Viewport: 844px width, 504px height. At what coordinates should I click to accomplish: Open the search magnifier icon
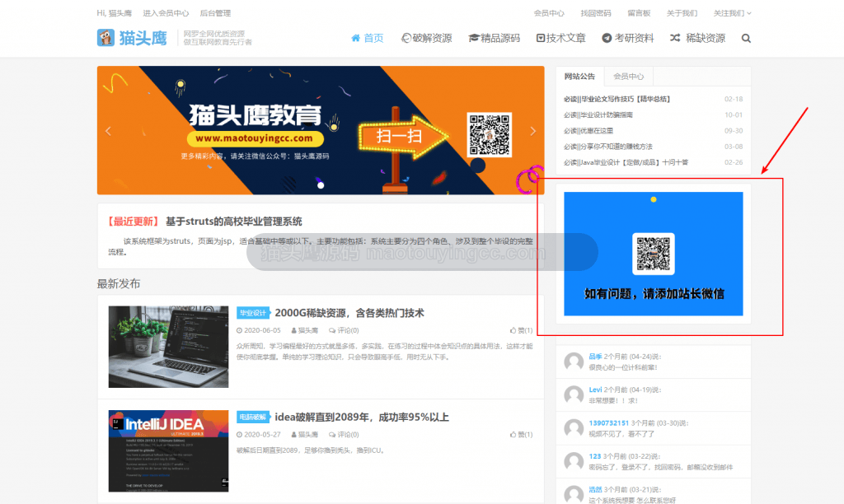click(746, 38)
